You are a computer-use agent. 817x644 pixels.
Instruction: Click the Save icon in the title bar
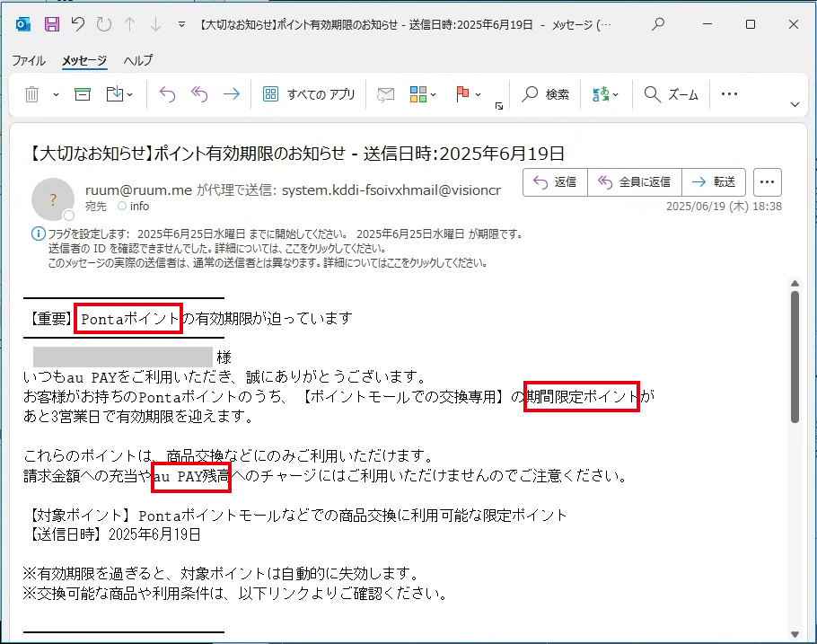click(51, 24)
